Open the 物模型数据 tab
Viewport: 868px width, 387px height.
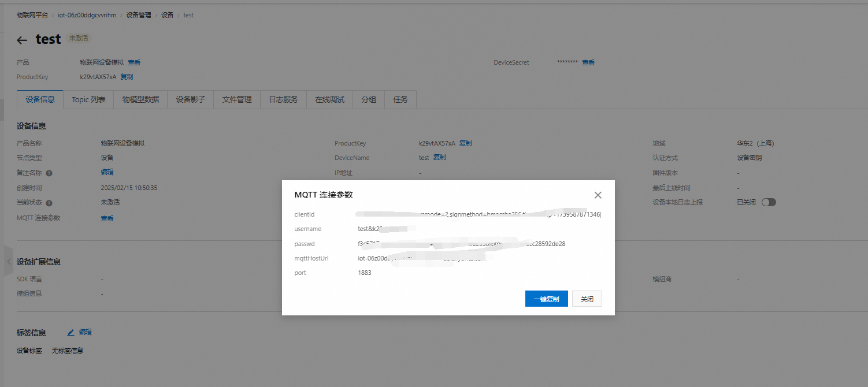click(140, 99)
